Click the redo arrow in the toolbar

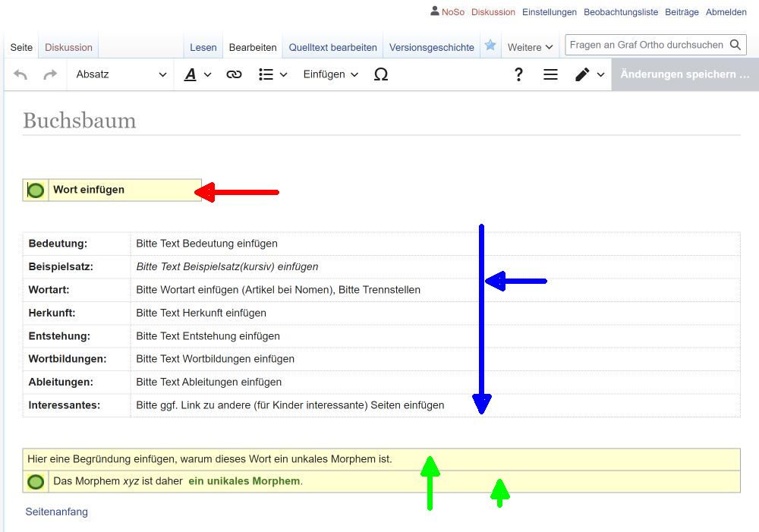tap(50, 74)
